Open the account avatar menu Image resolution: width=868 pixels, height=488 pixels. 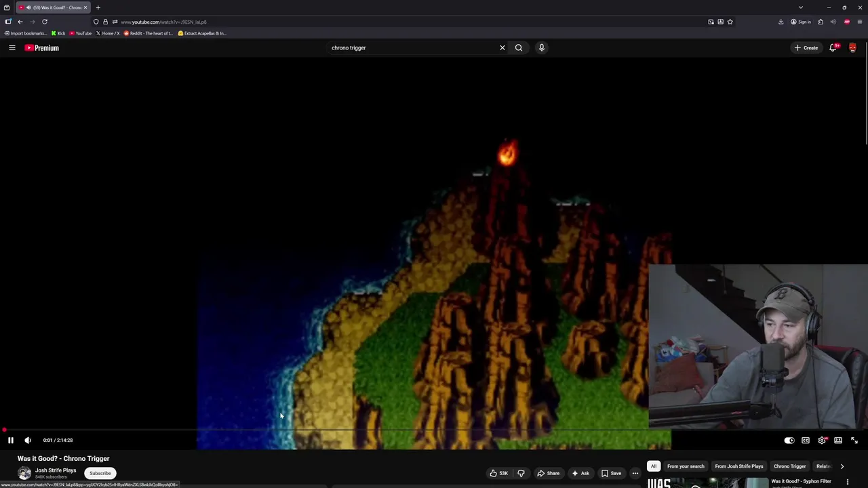(x=852, y=47)
